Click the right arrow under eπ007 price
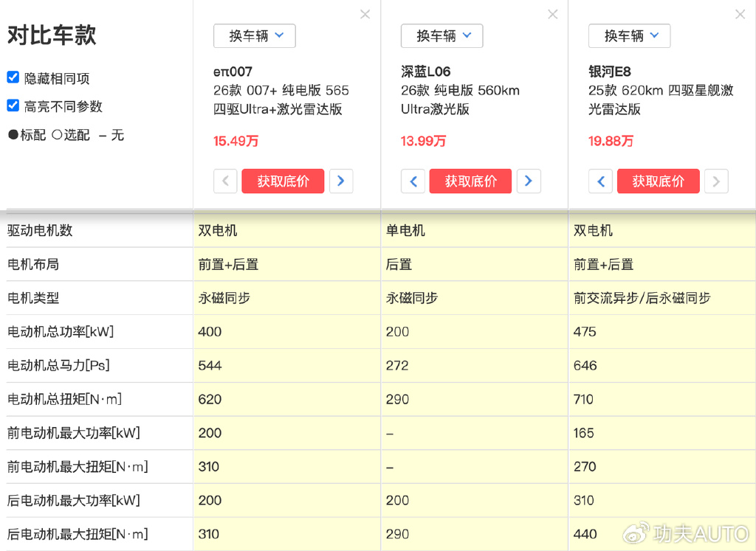 [x=341, y=181]
